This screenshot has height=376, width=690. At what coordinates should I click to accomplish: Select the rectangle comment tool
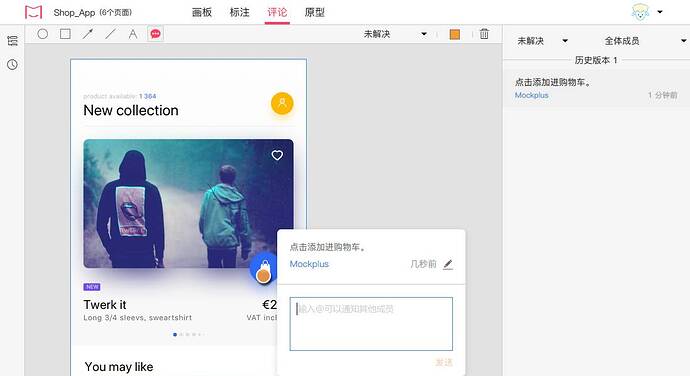click(65, 34)
